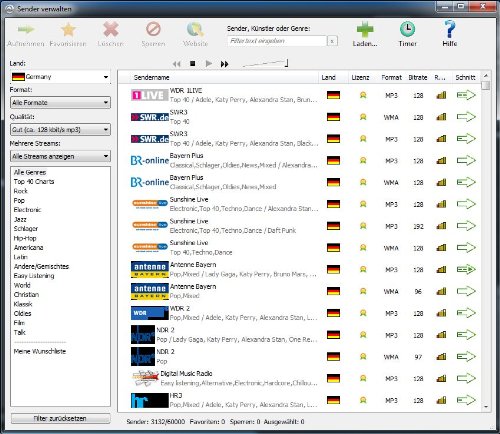500x434 pixels.
Task: Click the HR3 station logo
Action: click(149, 400)
